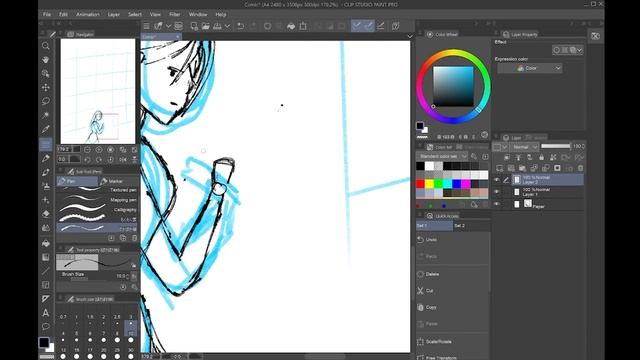Screen dimensions: 640x360
Task: Click the layer opacity slider
Action: tap(556, 146)
